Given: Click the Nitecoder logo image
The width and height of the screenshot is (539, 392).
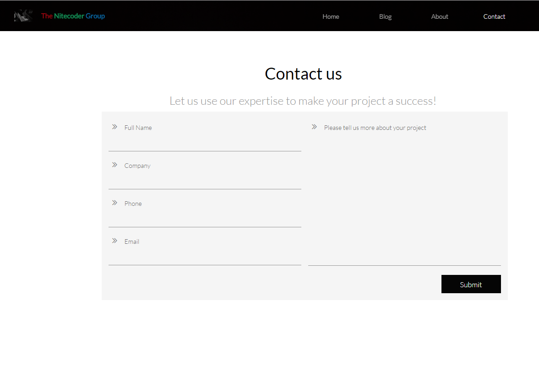Looking at the screenshot, I should [x=23, y=16].
